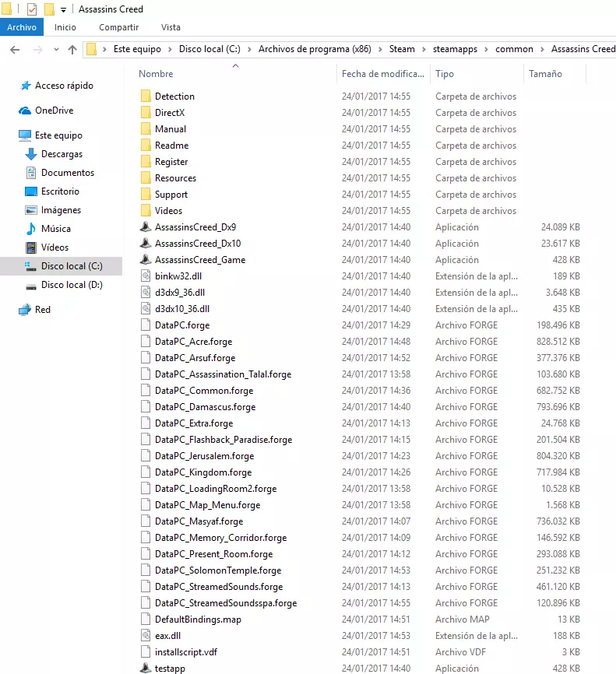616x674 pixels.
Task: Click the Videos folder icon in file list
Action: pos(146,210)
